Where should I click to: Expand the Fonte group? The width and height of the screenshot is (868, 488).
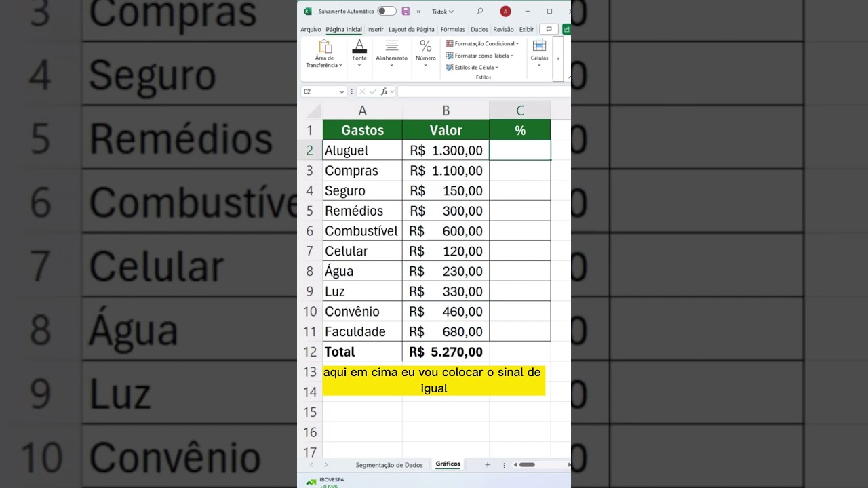click(x=359, y=54)
